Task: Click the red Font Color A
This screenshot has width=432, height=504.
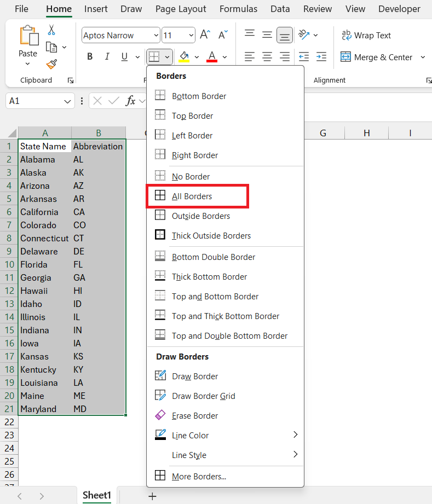Action: [x=212, y=57]
